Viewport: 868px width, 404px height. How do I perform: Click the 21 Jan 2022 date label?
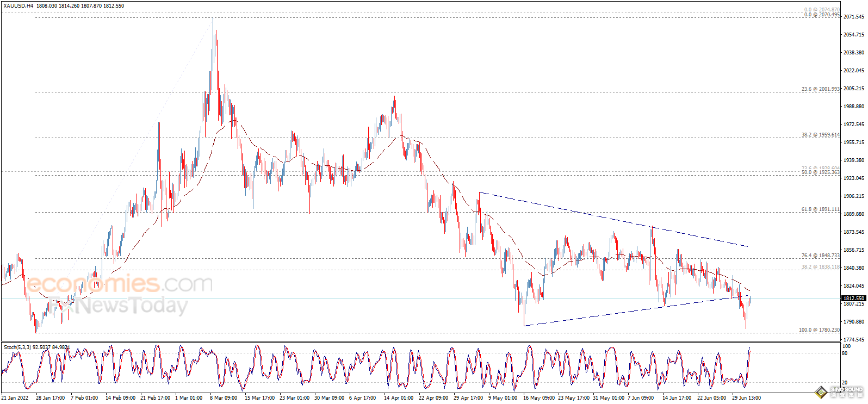(15, 397)
